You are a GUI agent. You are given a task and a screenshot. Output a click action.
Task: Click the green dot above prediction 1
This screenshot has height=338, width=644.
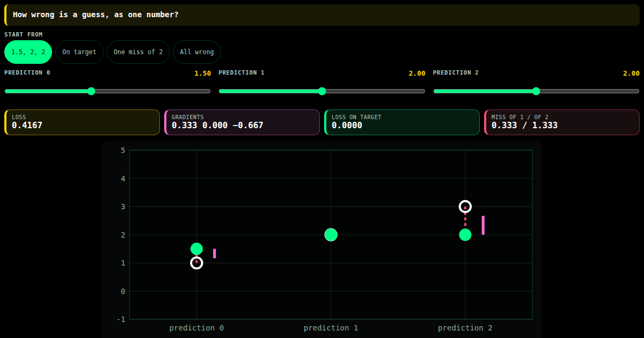pyautogui.click(x=331, y=234)
